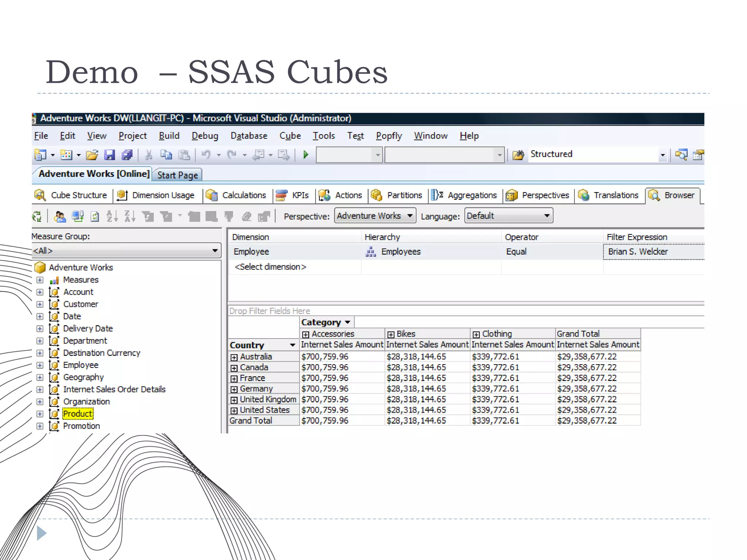Open the Country filter dropdown
This screenshot has height=560, width=747.
pos(293,345)
